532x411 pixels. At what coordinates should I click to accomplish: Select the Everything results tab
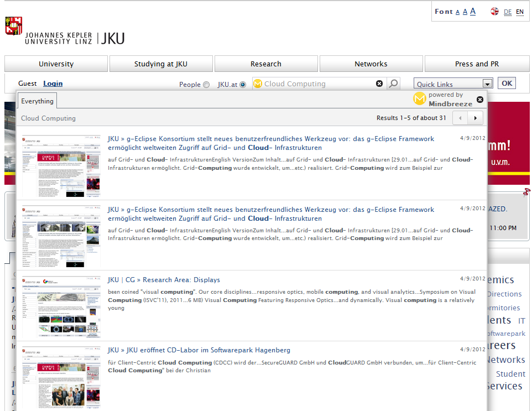tap(37, 101)
